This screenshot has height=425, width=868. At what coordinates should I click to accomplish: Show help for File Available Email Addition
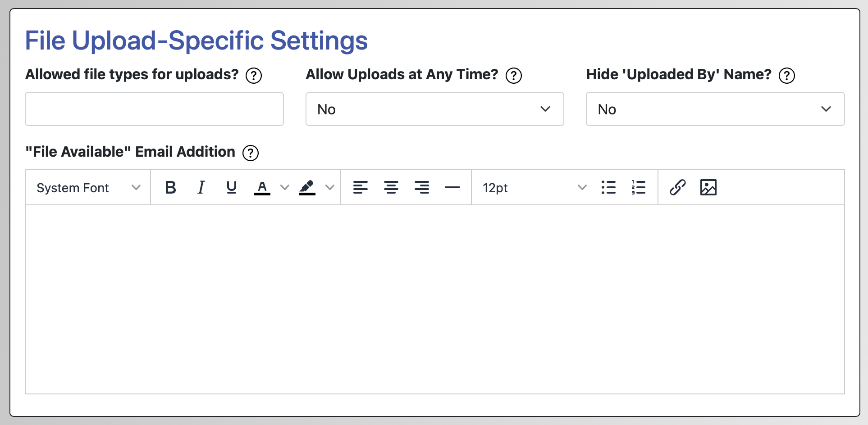point(250,153)
